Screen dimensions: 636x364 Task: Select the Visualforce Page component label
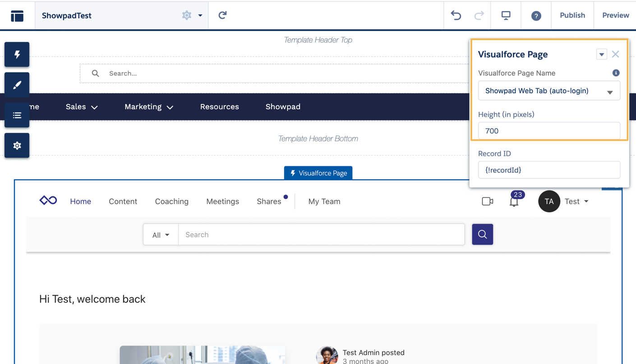318,173
